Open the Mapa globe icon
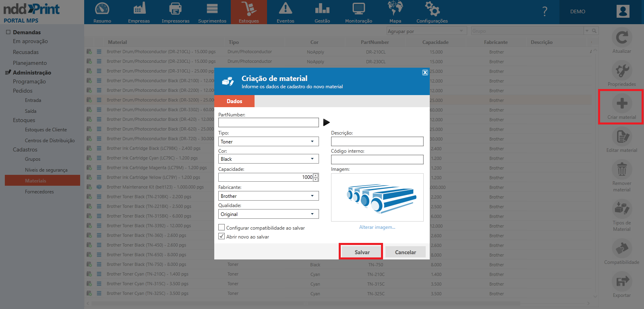The height and width of the screenshot is (309, 644). [395, 9]
